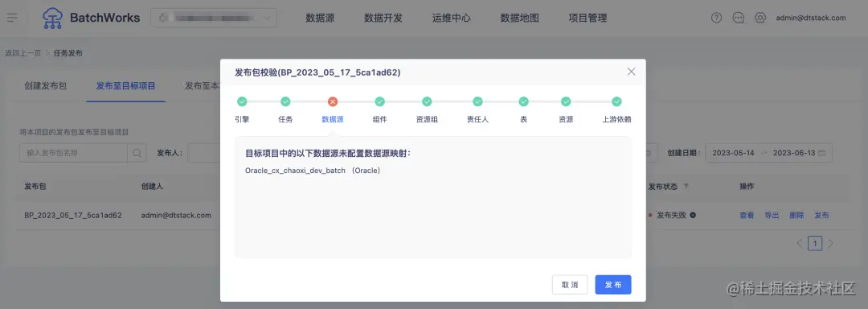Click the blue 发布 button in dialog
The width and height of the screenshot is (868, 309).
[612, 285]
